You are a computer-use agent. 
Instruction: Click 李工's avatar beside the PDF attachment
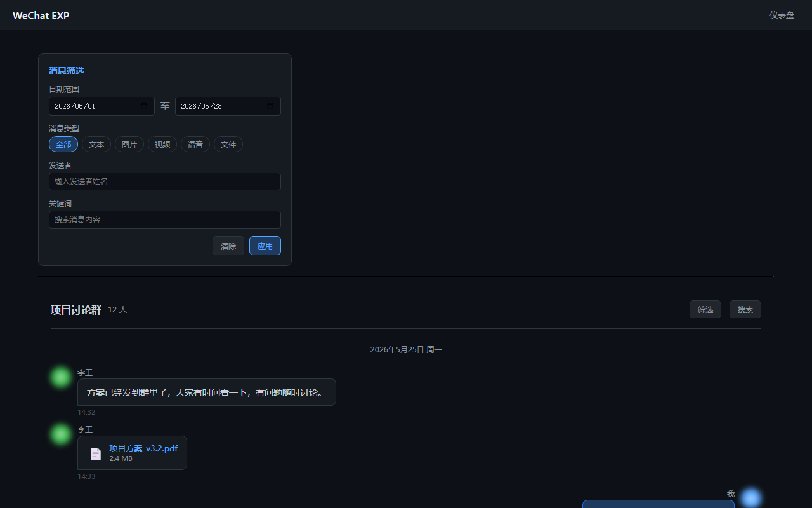point(61,434)
